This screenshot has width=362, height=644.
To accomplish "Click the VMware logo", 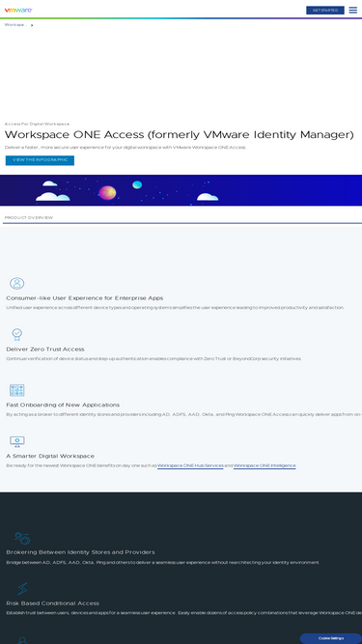I will pos(18,11).
